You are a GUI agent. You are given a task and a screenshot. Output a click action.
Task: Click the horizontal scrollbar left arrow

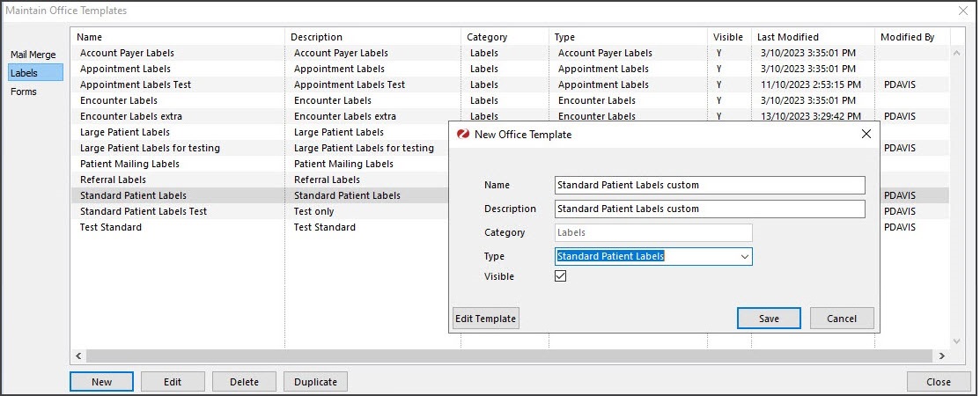[78, 356]
